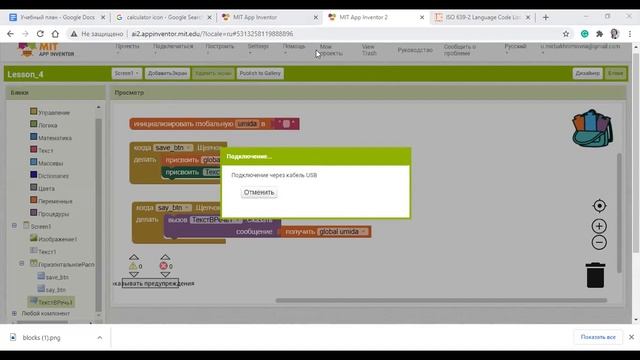Viewport: 640px width, 360px height.
Task: Collapse the Screen1 tree node
Action: click(x=14, y=225)
